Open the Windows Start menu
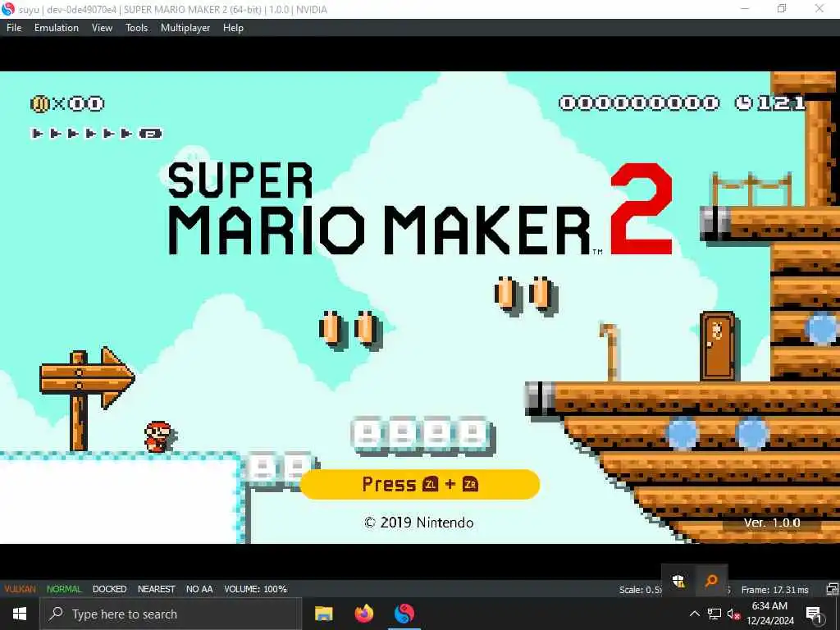Viewport: 840px width, 630px height. tap(20, 614)
